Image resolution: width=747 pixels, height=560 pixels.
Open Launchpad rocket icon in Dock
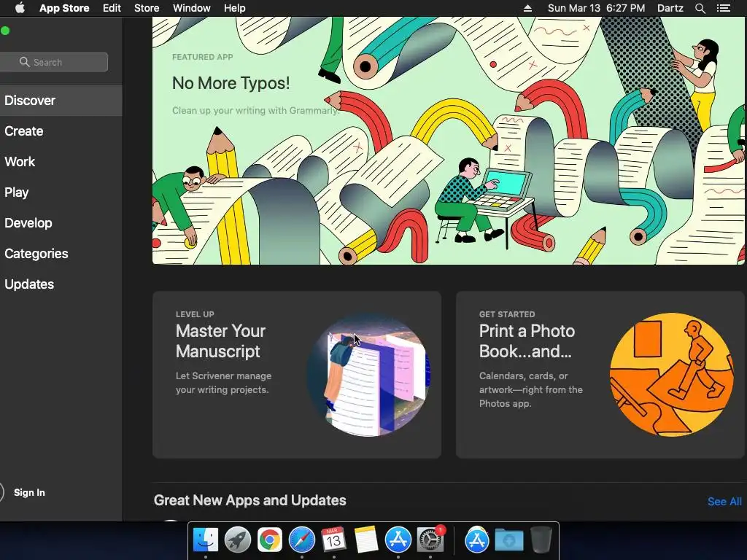(x=238, y=540)
